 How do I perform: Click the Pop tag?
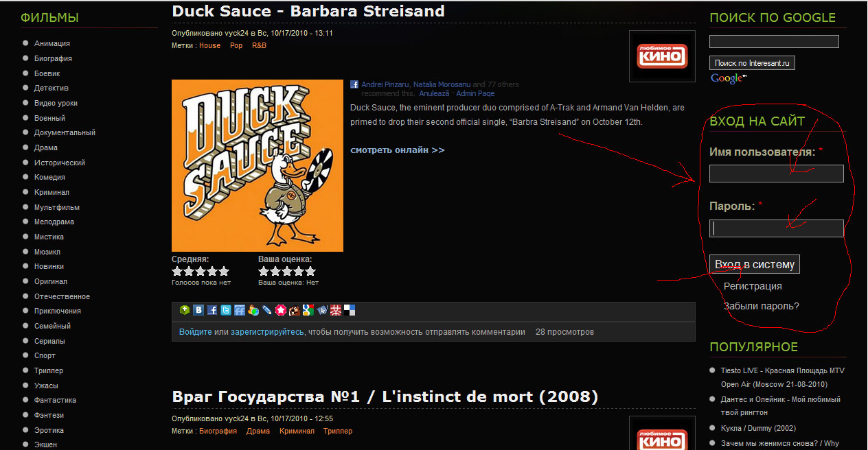pos(236,45)
